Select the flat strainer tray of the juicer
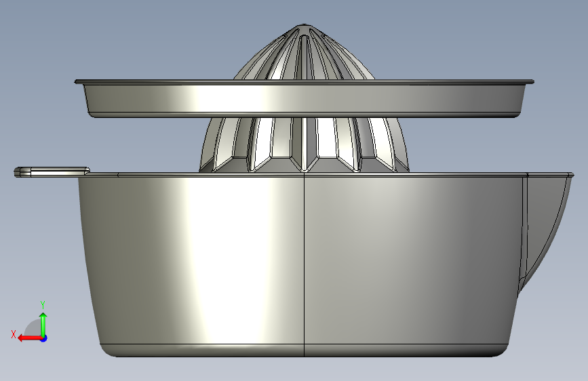Image resolution: width=588 pixels, height=381 pixels. click(304, 98)
